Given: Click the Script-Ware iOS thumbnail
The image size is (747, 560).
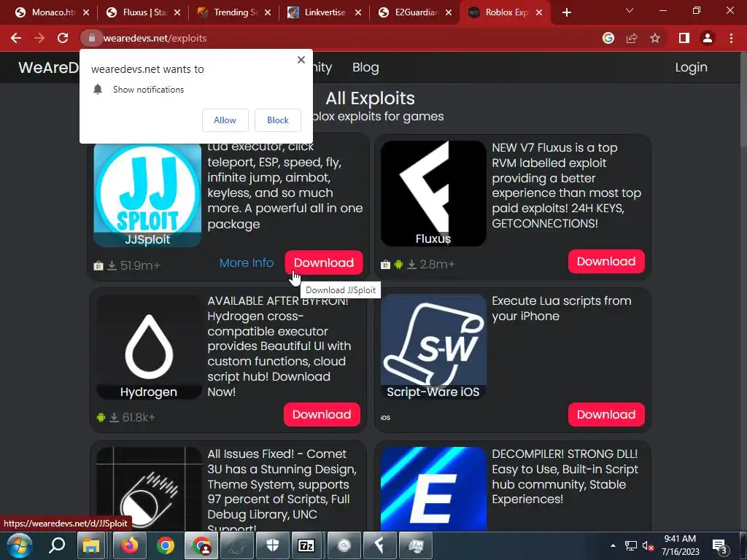Looking at the screenshot, I should 433,346.
